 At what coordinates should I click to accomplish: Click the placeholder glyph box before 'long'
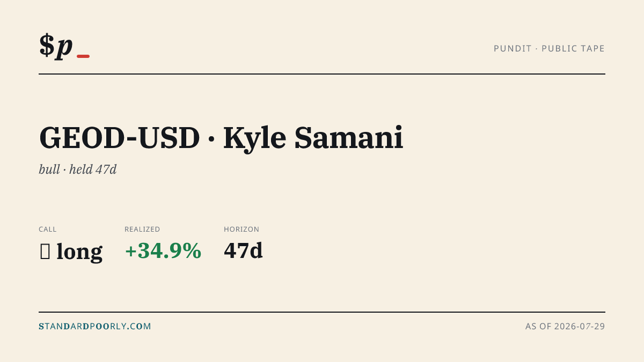(45, 252)
